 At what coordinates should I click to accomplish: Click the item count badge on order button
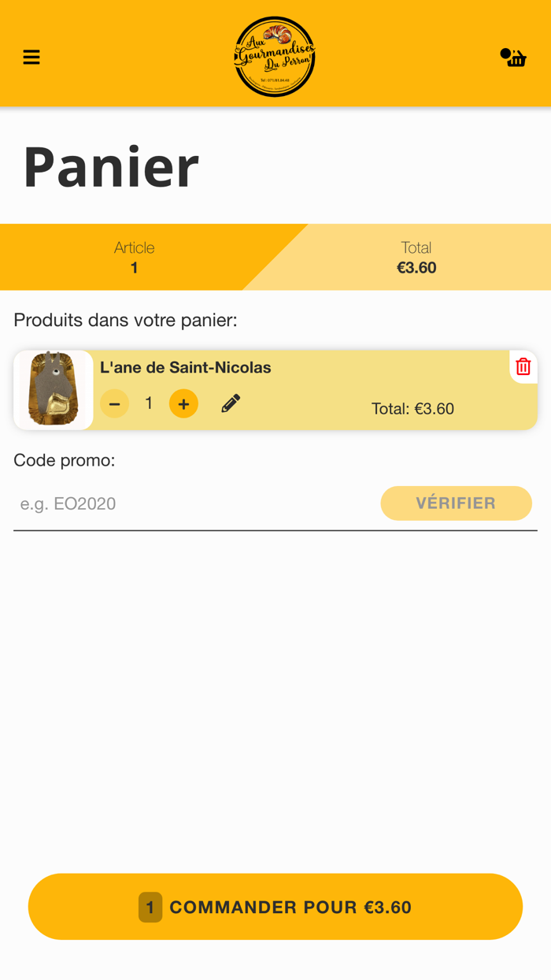point(150,907)
